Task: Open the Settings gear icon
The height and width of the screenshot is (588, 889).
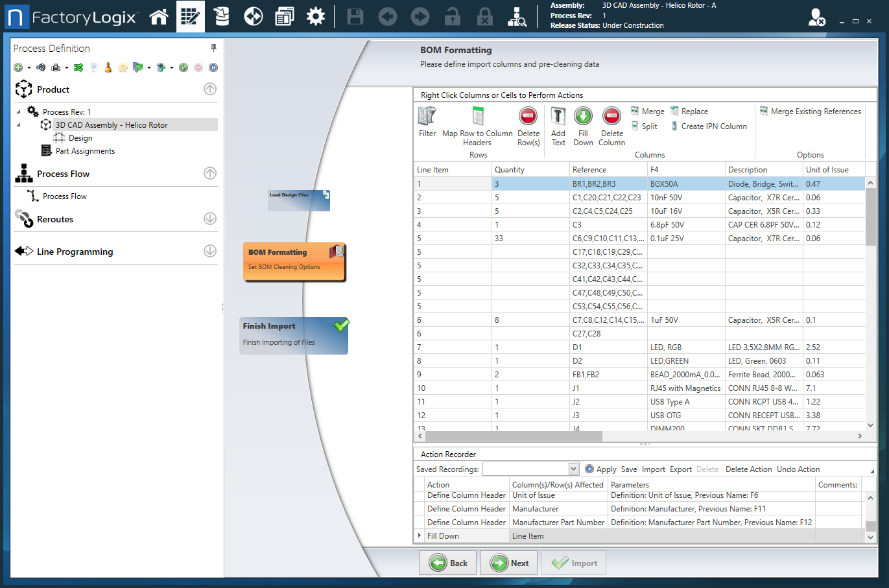Action: [316, 17]
